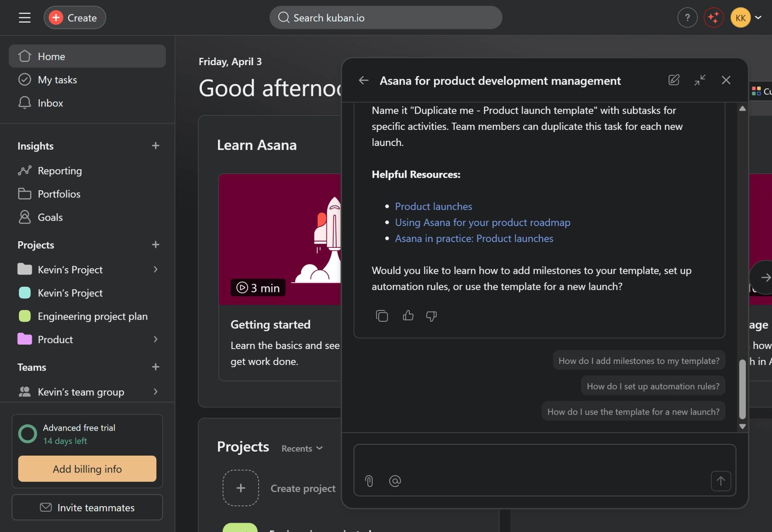Viewport: 772px width, 532px height.
Task: Go to Home in sidebar
Action: (x=87, y=56)
